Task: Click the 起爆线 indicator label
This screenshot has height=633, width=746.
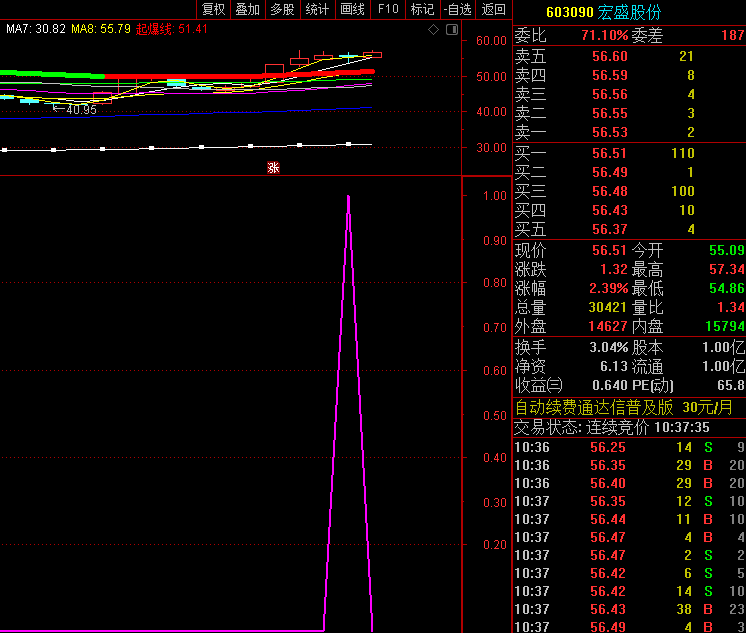Action: coord(172,29)
